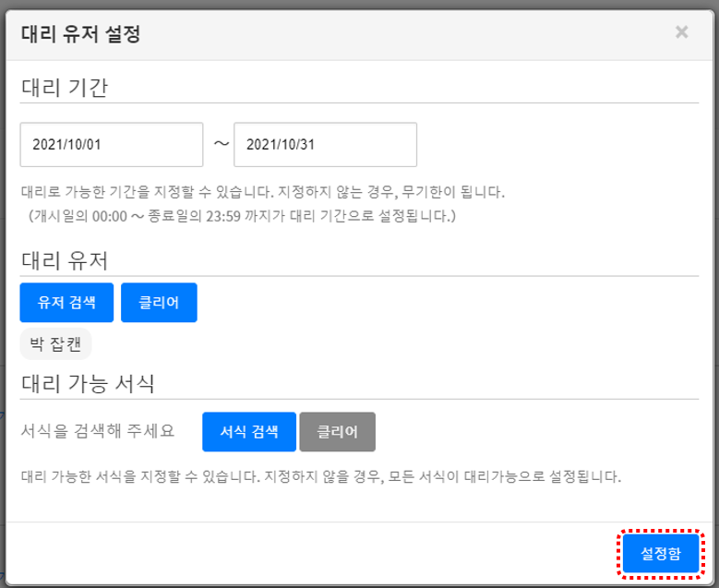Click the start date field 2021/10/01
719x588 pixels.
(x=111, y=145)
